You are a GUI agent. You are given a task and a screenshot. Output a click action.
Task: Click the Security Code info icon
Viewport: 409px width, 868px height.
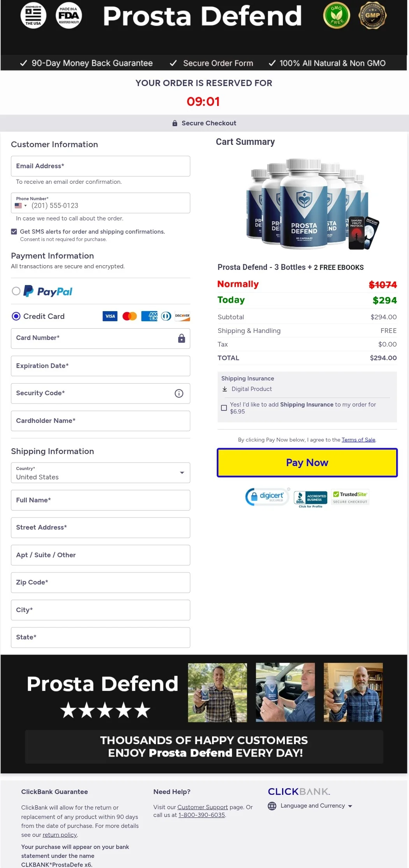point(179,393)
